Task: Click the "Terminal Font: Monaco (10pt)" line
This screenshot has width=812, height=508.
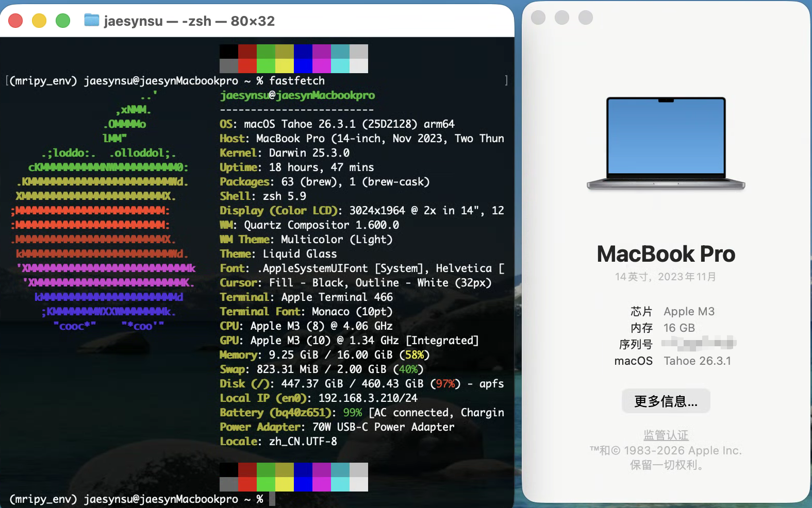Action: click(306, 312)
